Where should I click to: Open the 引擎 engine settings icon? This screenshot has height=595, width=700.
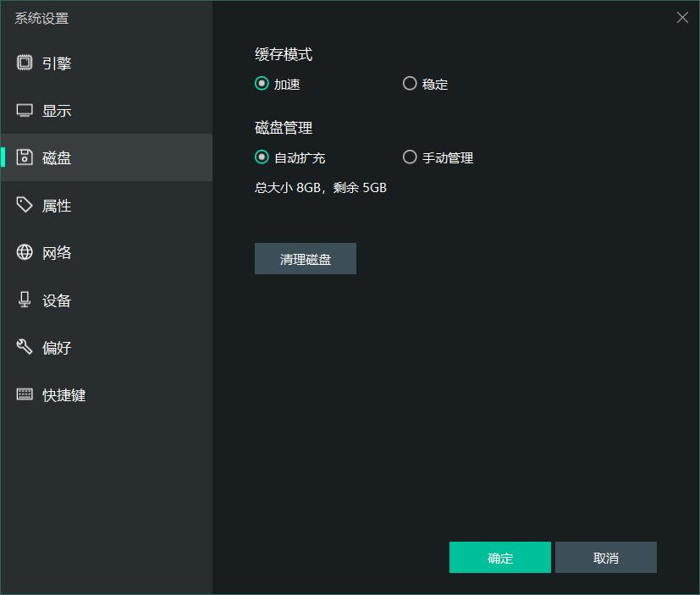tap(25, 63)
